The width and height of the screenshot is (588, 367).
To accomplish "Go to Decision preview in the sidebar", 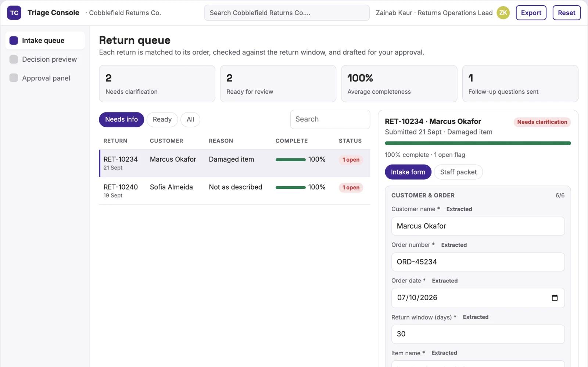I will point(45,59).
